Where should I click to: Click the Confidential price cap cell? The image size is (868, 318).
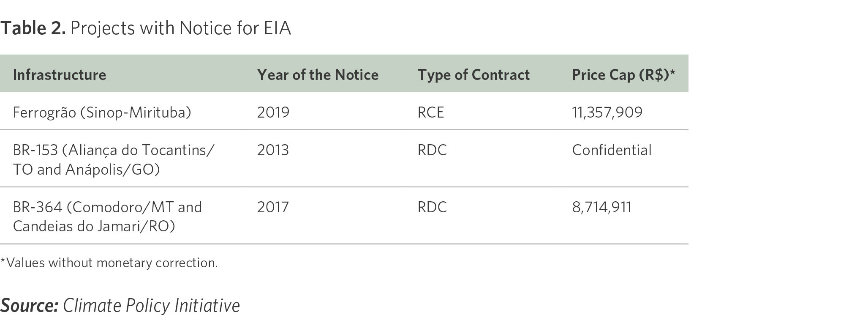click(612, 150)
